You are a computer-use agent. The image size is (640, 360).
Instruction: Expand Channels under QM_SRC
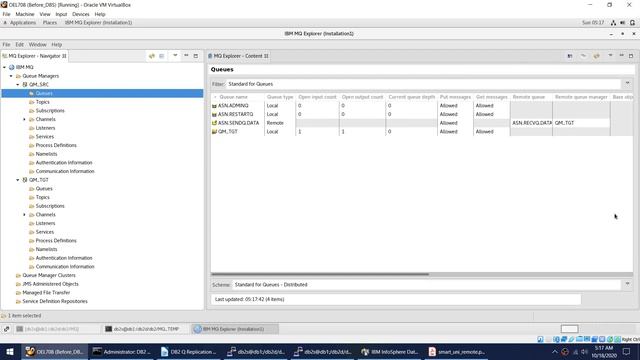[x=24, y=119]
